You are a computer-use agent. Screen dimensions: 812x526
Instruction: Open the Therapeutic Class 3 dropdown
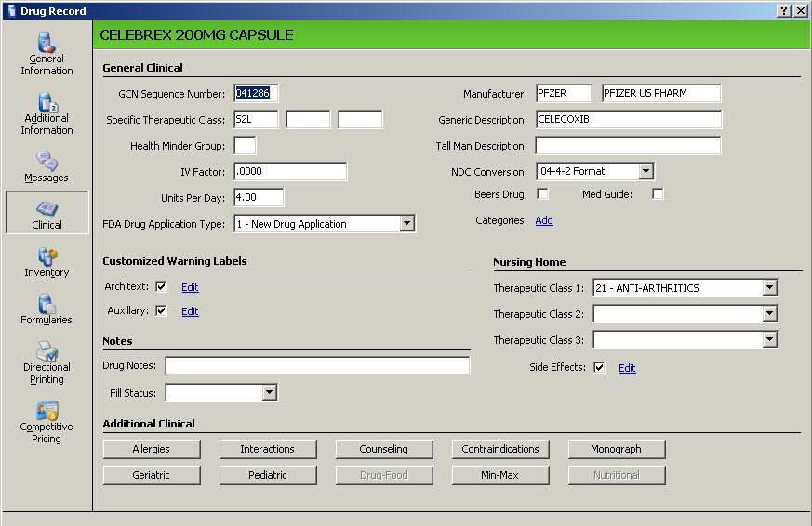[x=770, y=340]
